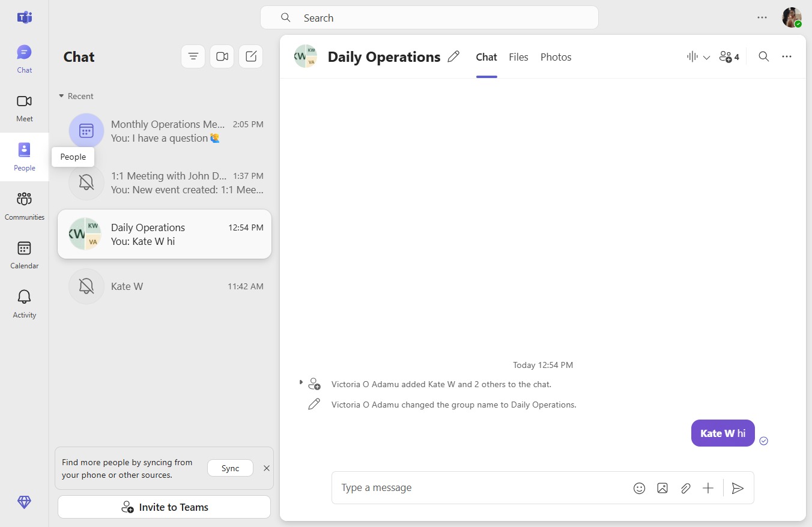Collapse the Recent chats section
Image resolution: width=812 pixels, height=527 pixels.
pyautogui.click(x=76, y=96)
